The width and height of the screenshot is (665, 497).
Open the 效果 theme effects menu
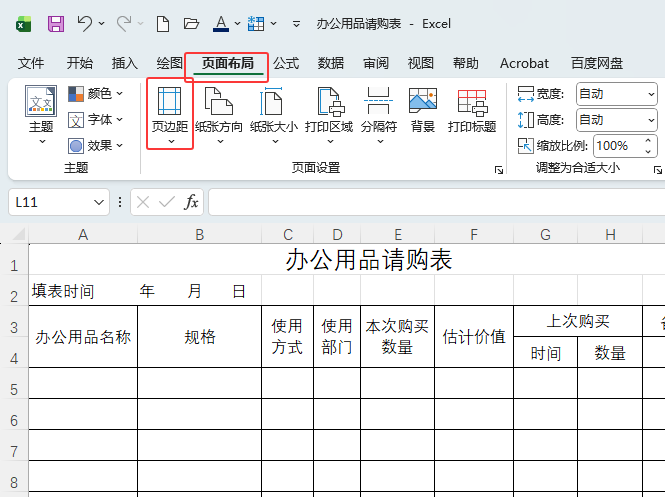[95, 146]
